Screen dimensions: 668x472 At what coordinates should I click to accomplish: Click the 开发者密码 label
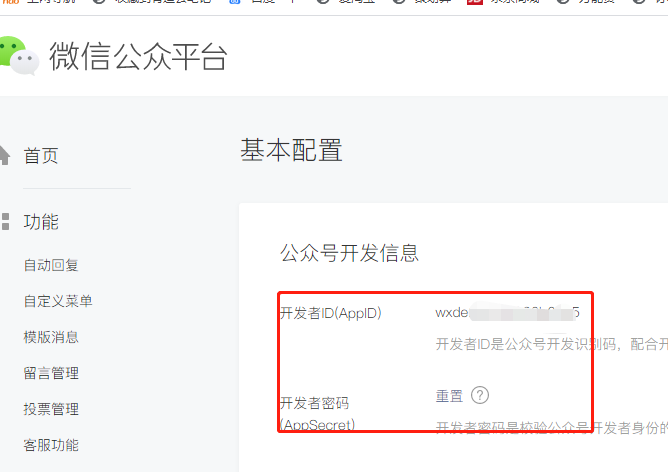point(314,403)
